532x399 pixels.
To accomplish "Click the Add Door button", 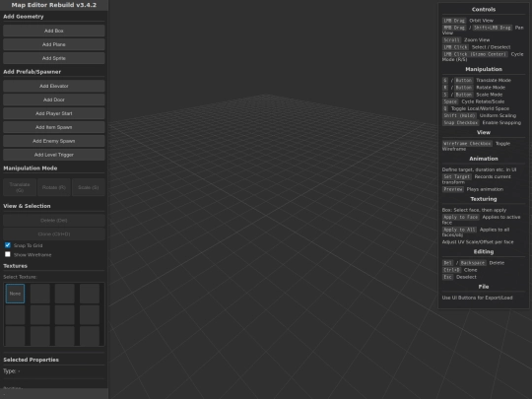I will [x=54, y=100].
